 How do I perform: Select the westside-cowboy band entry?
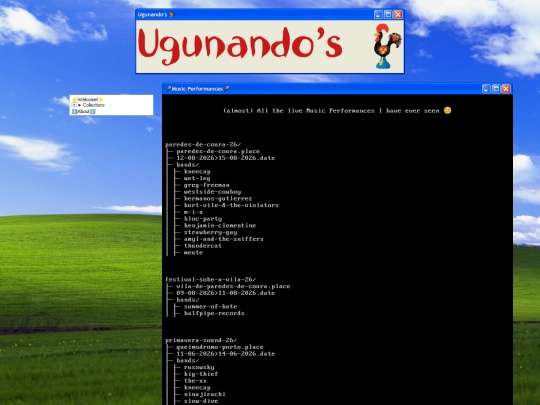pyautogui.click(x=212, y=192)
